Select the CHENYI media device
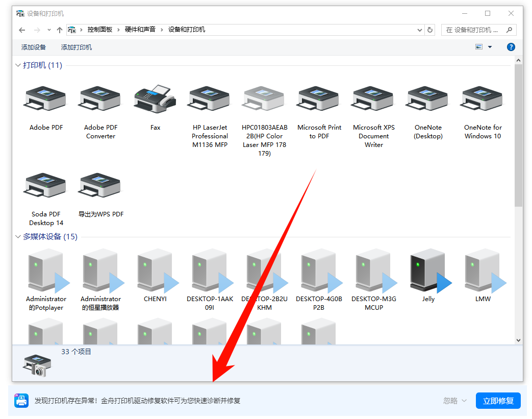532x419 pixels. [x=155, y=272]
